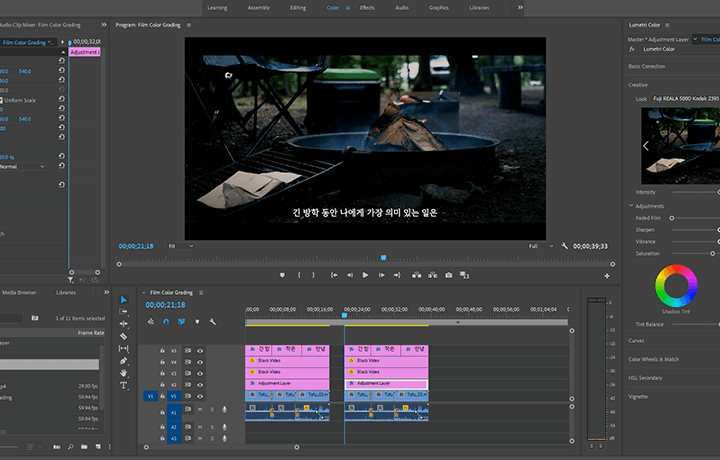The width and height of the screenshot is (720, 460).
Task: Select the Razor tool
Action: pos(124,336)
